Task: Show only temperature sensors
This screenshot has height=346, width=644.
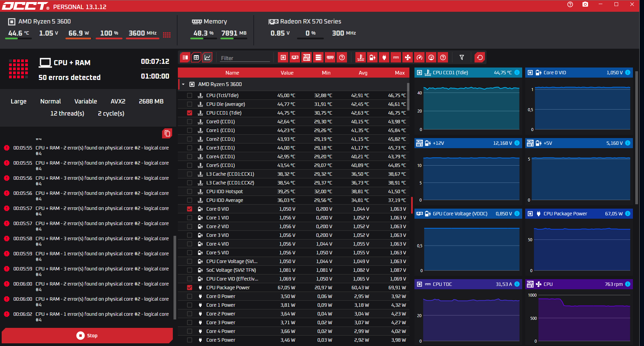Action: click(361, 57)
